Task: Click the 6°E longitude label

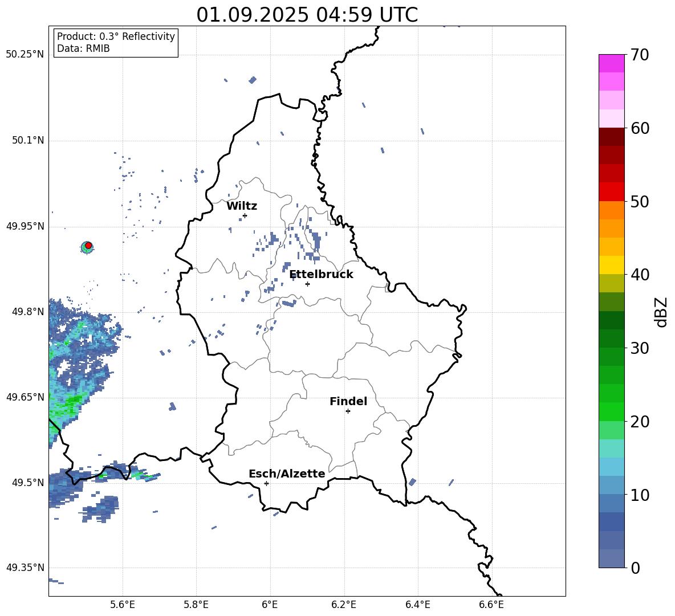Action: (x=270, y=605)
